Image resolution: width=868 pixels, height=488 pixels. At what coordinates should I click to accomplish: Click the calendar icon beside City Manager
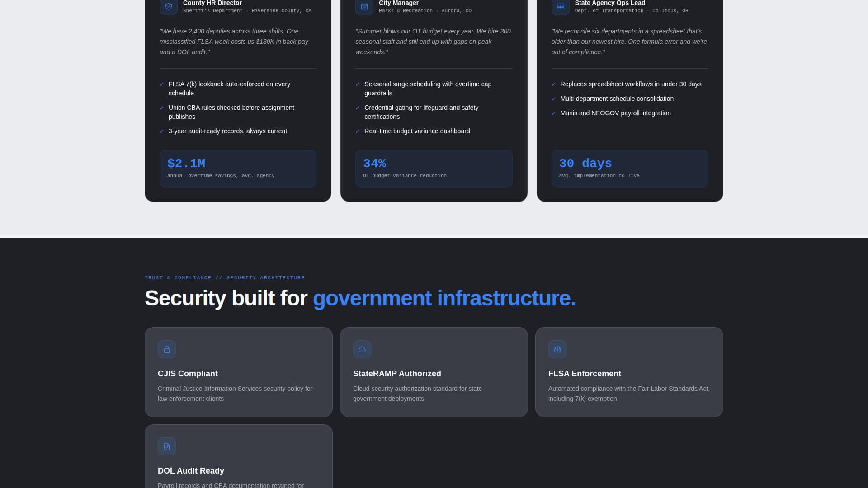(364, 6)
